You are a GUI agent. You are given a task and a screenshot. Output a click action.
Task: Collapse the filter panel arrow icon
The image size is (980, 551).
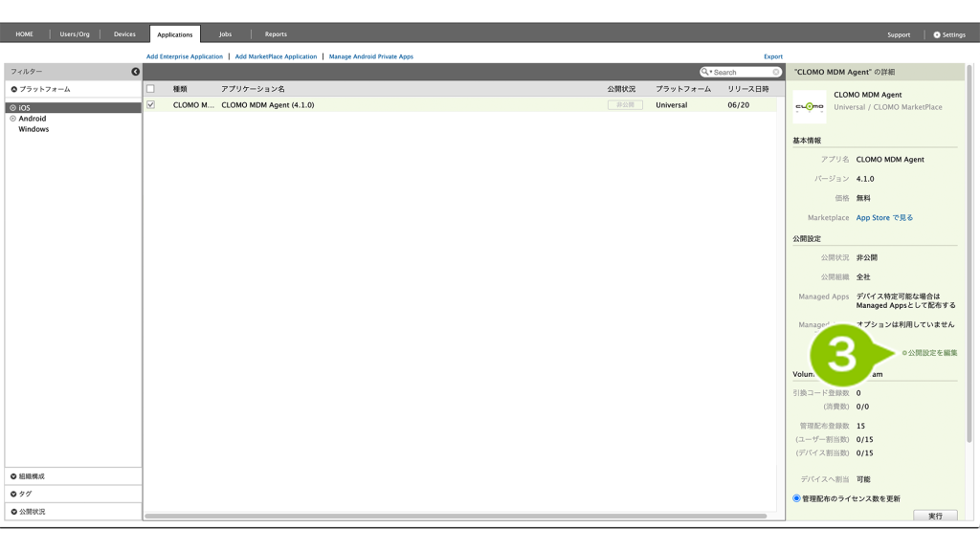coord(136,72)
